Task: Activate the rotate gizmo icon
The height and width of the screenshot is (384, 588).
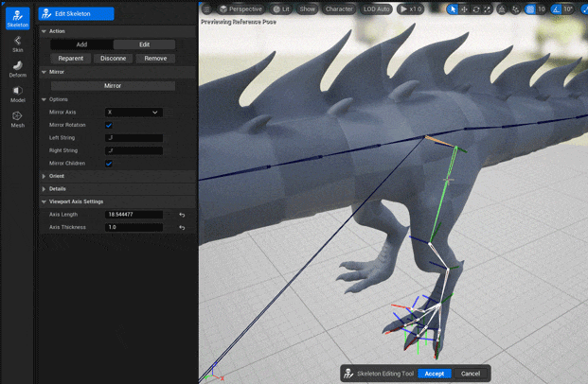Action: click(x=476, y=9)
